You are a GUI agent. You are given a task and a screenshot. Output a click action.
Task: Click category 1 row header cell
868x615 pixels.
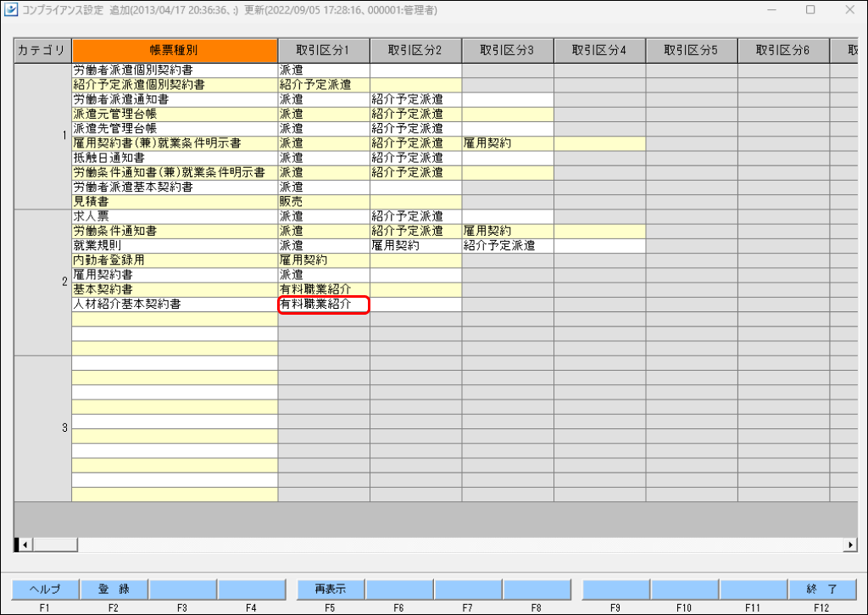point(42,137)
